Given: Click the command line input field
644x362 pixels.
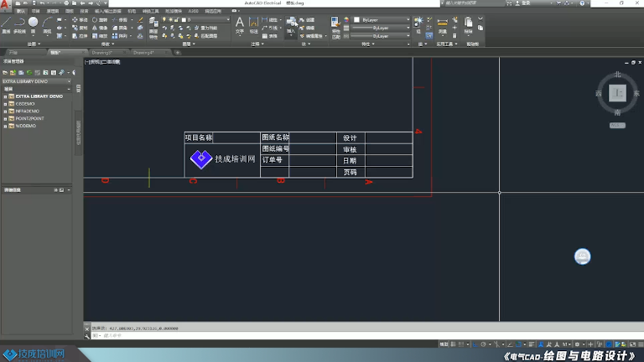Looking at the screenshot, I should (366, 336).
